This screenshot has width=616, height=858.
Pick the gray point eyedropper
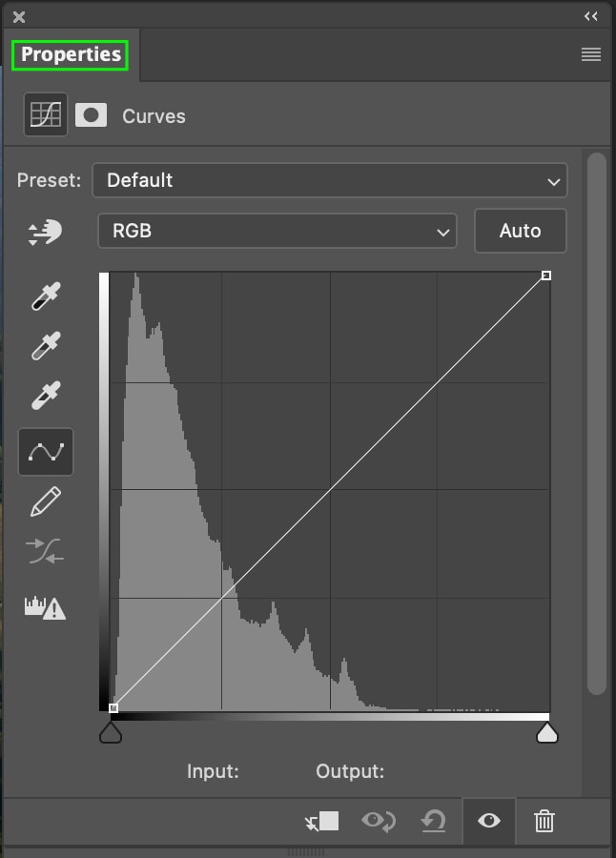46,345
